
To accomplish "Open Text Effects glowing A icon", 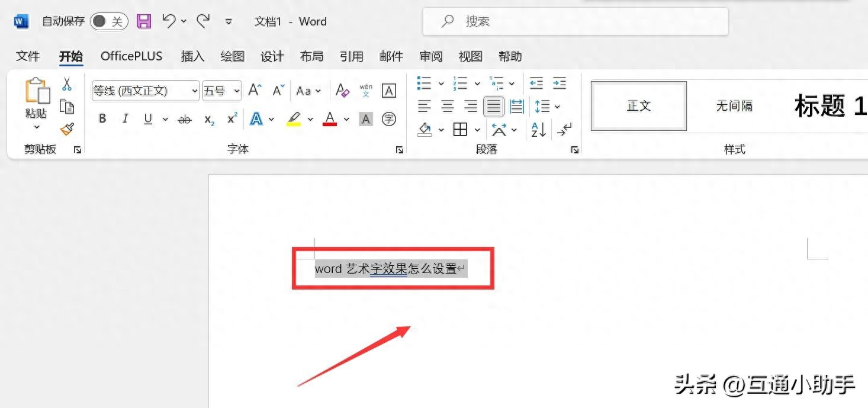I will [256, 119].
